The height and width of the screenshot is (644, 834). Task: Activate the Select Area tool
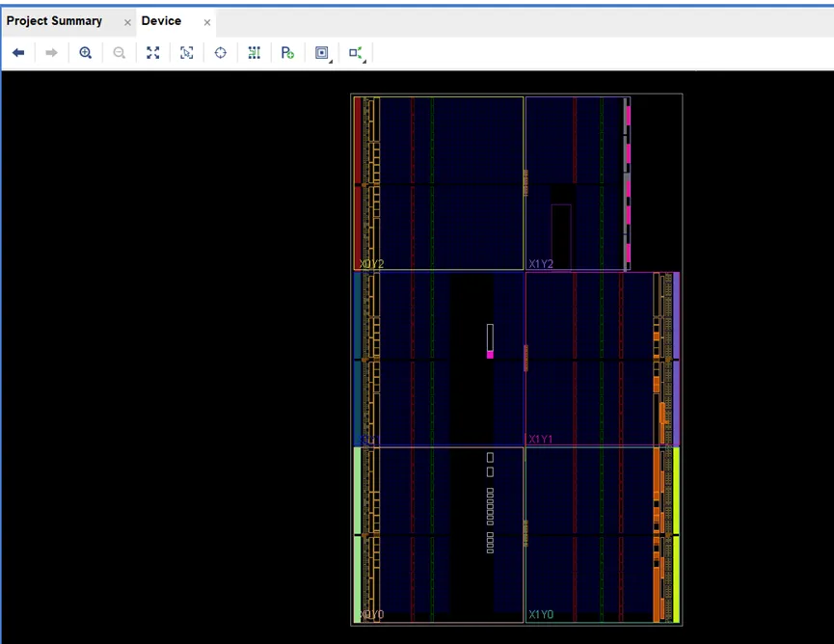click(x=187, y=53)
